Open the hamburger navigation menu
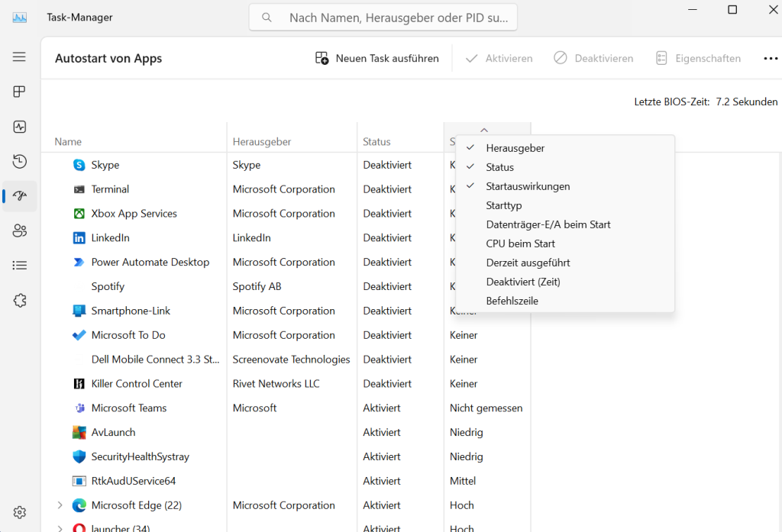The width and height of the screenshot is (782, 532). (19, 56)
